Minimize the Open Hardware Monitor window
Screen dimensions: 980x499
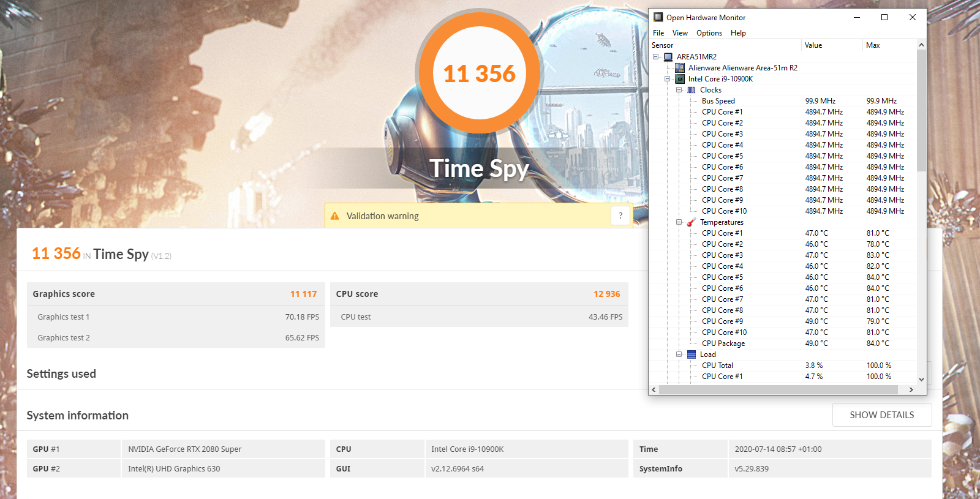[x=856, y=17]
